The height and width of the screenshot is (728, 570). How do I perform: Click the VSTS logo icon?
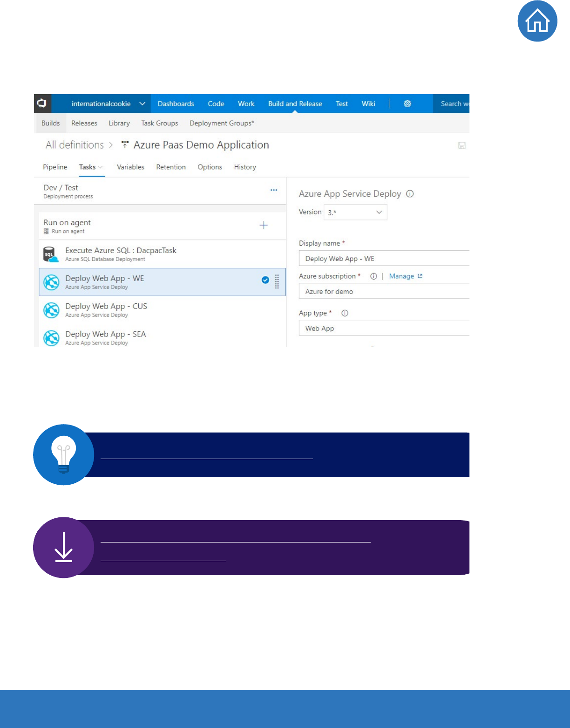click(x=42, y=103)
